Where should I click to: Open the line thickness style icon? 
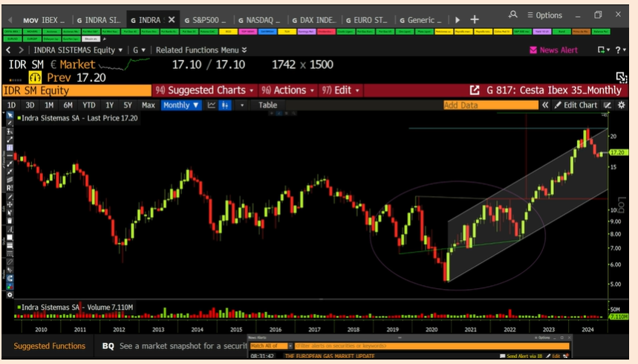[x=10, y=246]
